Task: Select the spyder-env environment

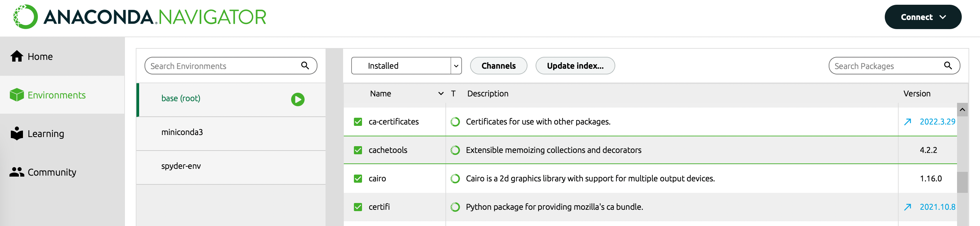Action: coord(181,166)
